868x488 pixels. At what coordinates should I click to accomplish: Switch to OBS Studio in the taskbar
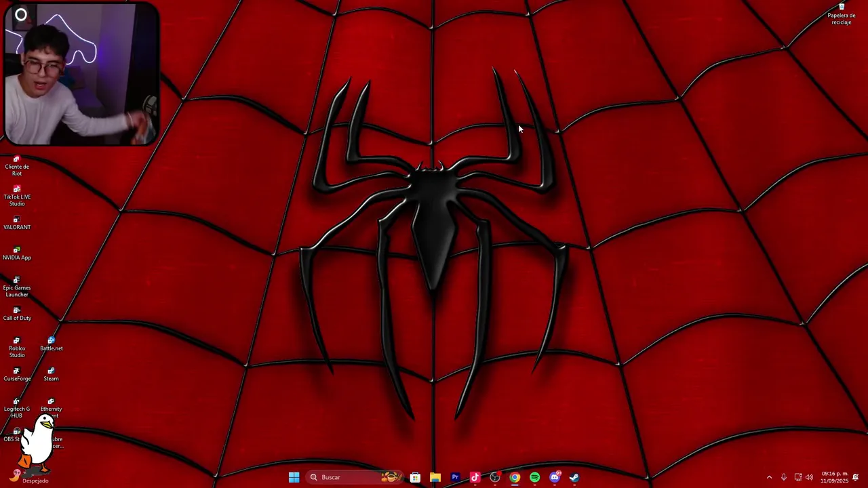(x=495, y=477)
